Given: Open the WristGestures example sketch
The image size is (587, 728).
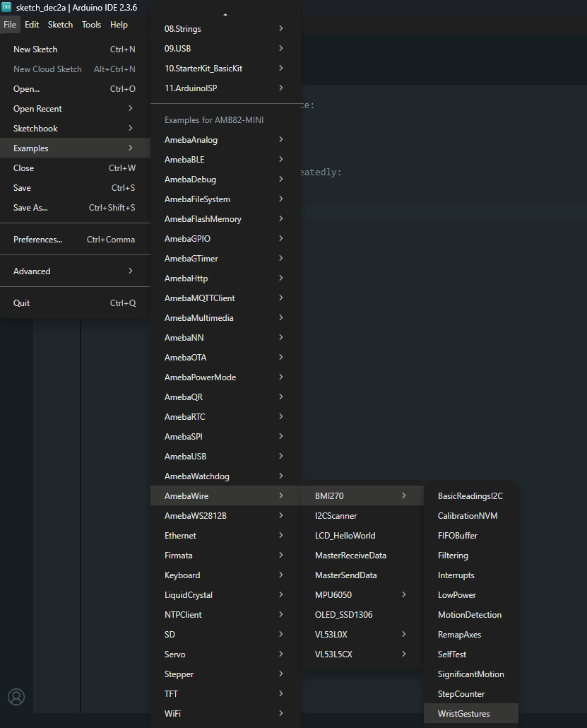Looking at the screenshot, I should click(463, 714).
